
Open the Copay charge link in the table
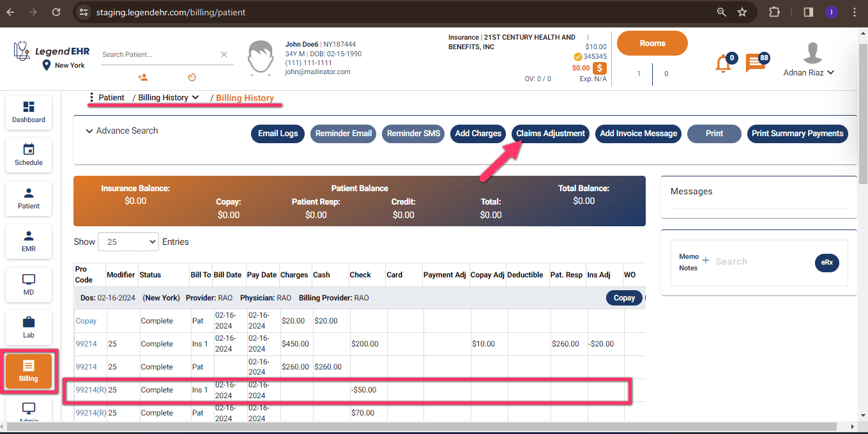pyautogui.click(x=86, y=320)
